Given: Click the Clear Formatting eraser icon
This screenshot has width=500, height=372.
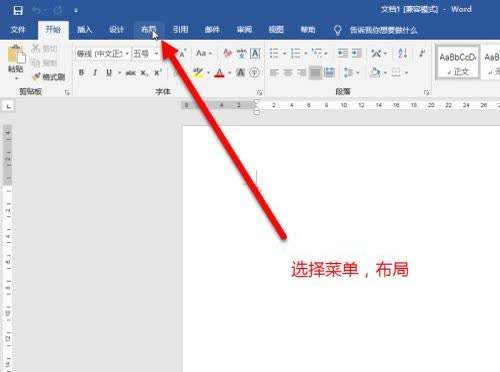Looking at the screenshot, I should tap(228, 53).
